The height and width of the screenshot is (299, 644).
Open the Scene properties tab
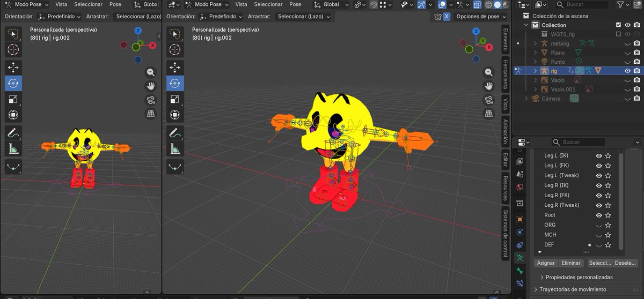coord(519,175)
